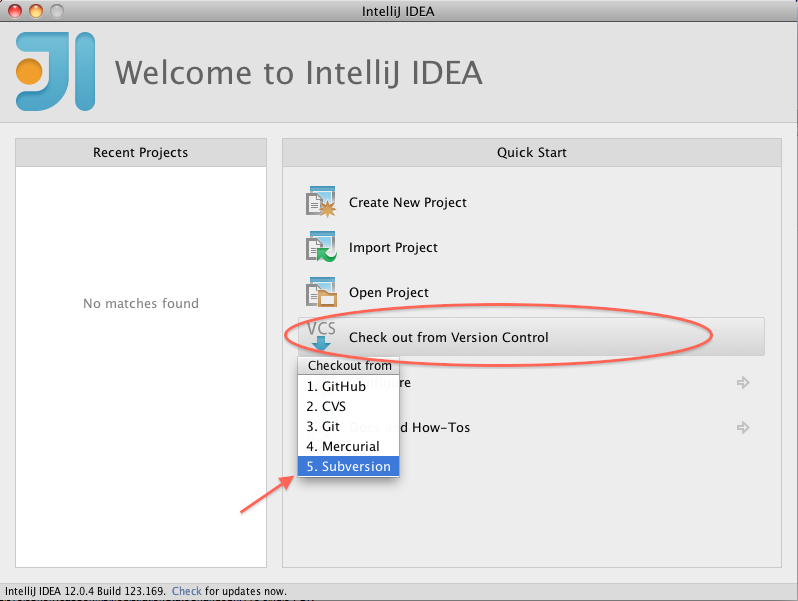
Task: Click the Check for updates link
Action: click(x=187, y=591)
